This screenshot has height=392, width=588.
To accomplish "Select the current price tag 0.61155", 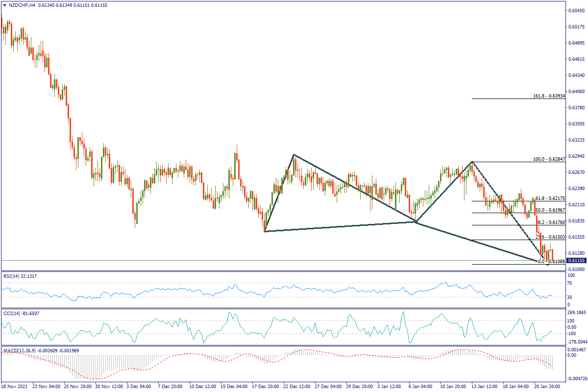I will (576, 260).
